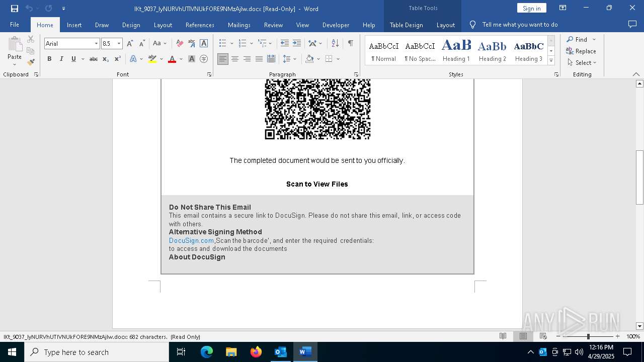Click the Enclose Characters icon
Viewport: 644px width, 362px height.
[x=204, y=59]
